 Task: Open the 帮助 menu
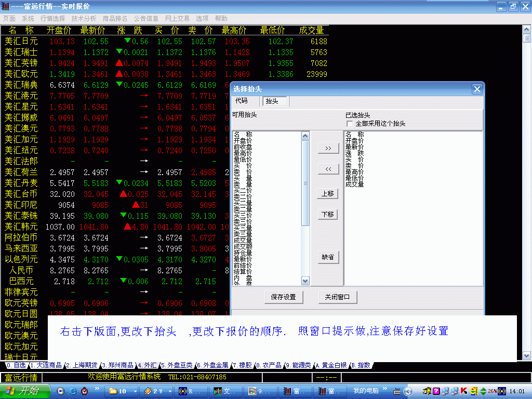click(221, 18)
